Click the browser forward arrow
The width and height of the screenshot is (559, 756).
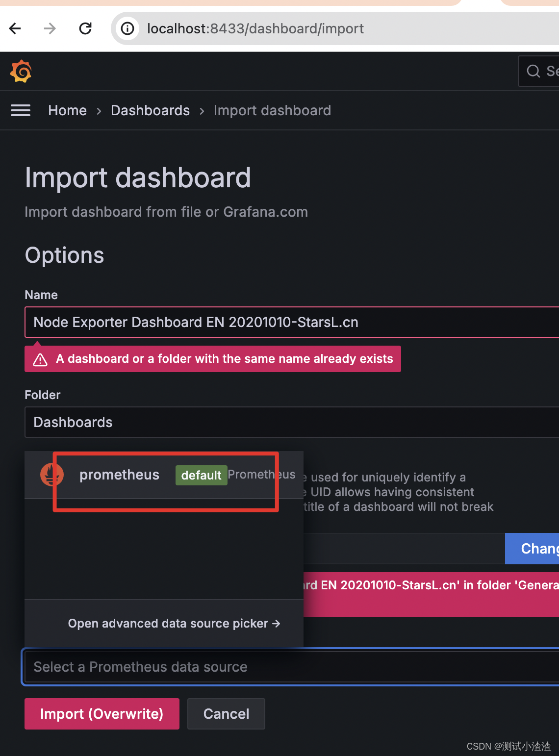tap(50, 28)
